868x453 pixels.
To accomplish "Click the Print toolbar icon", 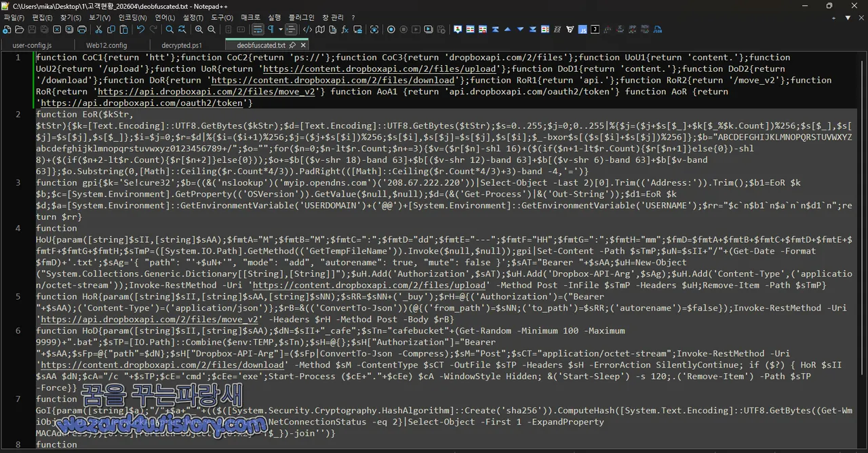I will 82,30.
